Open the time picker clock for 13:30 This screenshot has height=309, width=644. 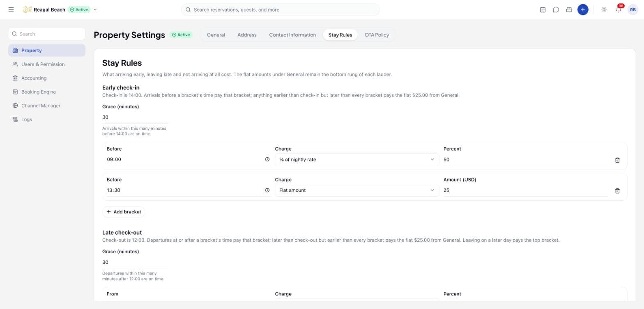[x=267, y=190]
